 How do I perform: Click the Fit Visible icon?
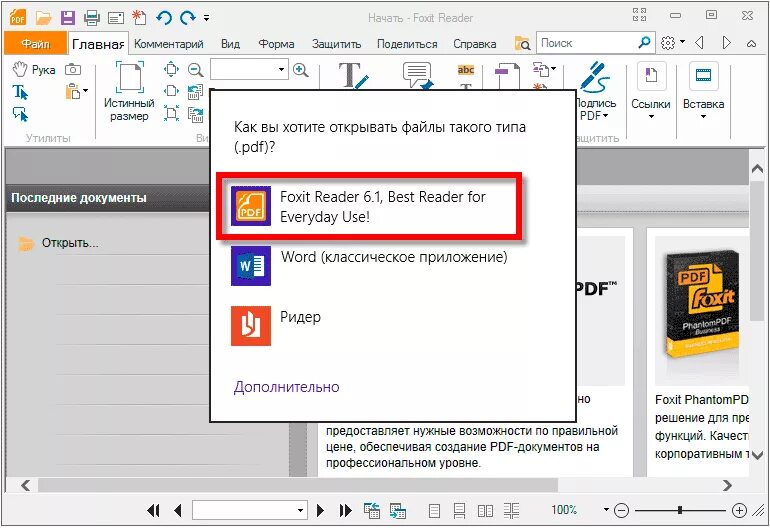pyautogui.click(x=171, y=113)
